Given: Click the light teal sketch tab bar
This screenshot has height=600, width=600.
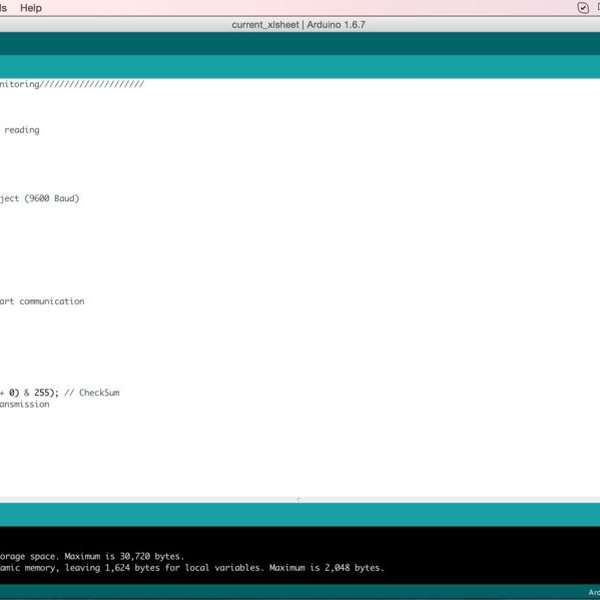Looking at the screenshot, I should click(300, 67).
